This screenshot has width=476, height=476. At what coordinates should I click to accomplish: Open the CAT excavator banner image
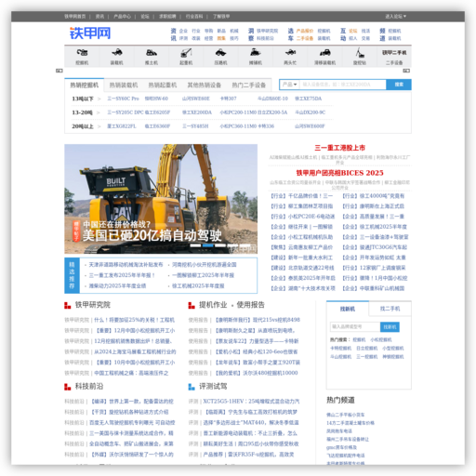click(161, 199)
